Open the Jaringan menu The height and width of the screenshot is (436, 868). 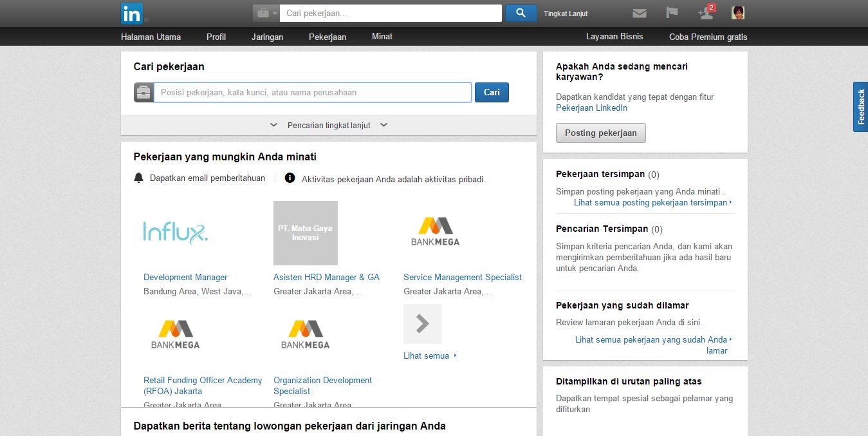[267, 37]
